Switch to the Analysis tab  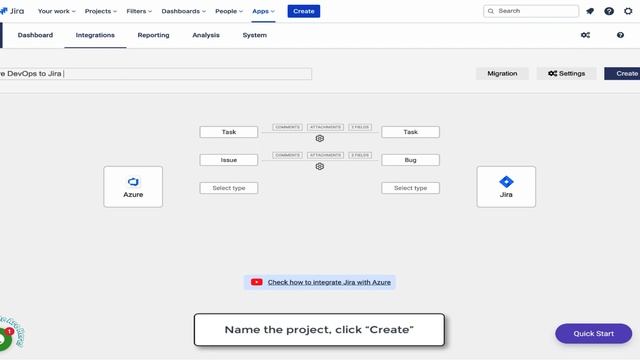[x=206, y=35]
